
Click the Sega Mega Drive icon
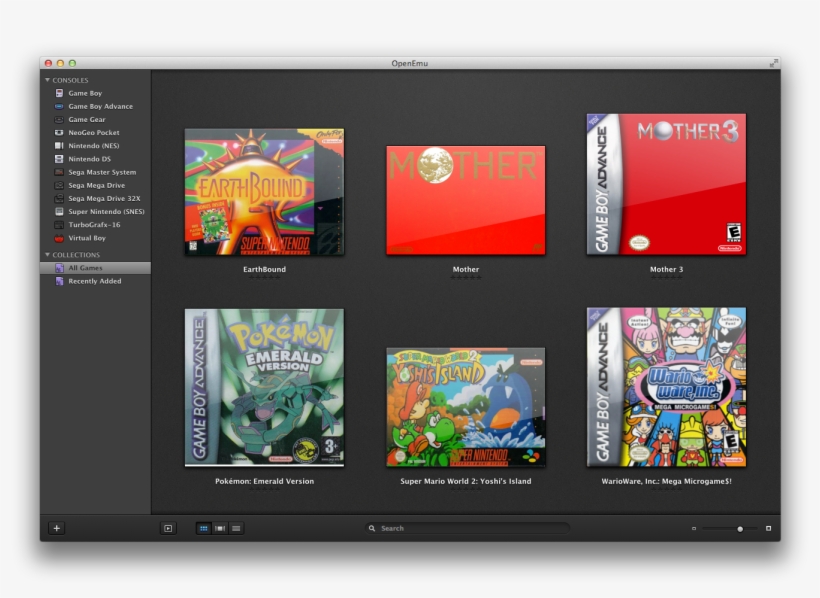[x=59, y=185]
